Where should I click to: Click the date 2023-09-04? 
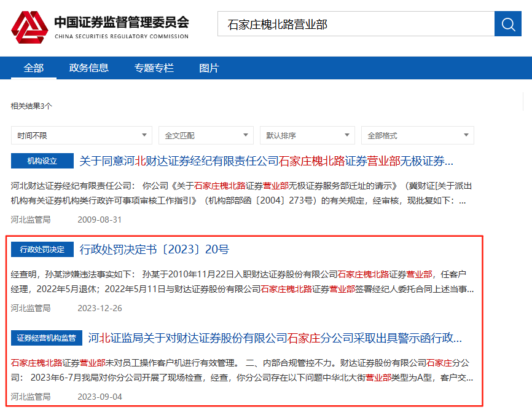(x=100, y=397)
